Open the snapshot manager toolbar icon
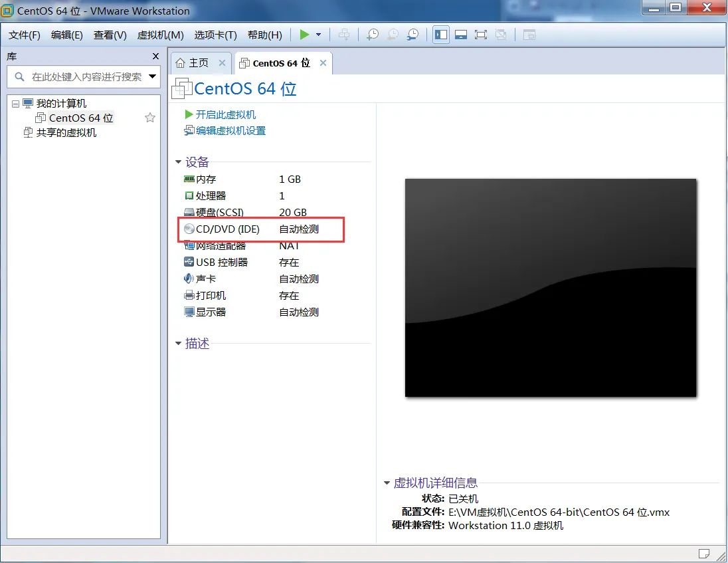This screenshot has height=563, width=728. pos(412,35)
